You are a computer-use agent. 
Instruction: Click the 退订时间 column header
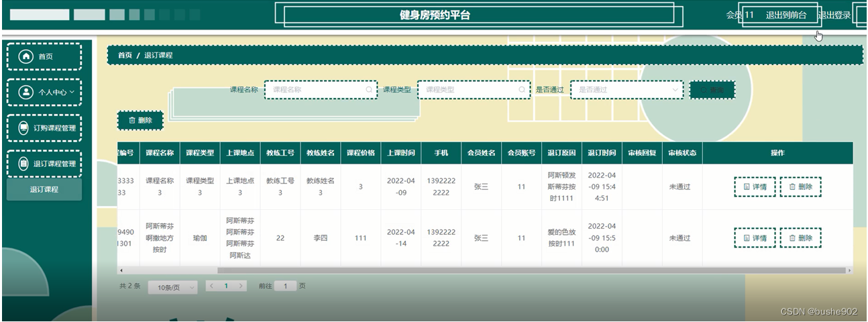tap(602, 153)
